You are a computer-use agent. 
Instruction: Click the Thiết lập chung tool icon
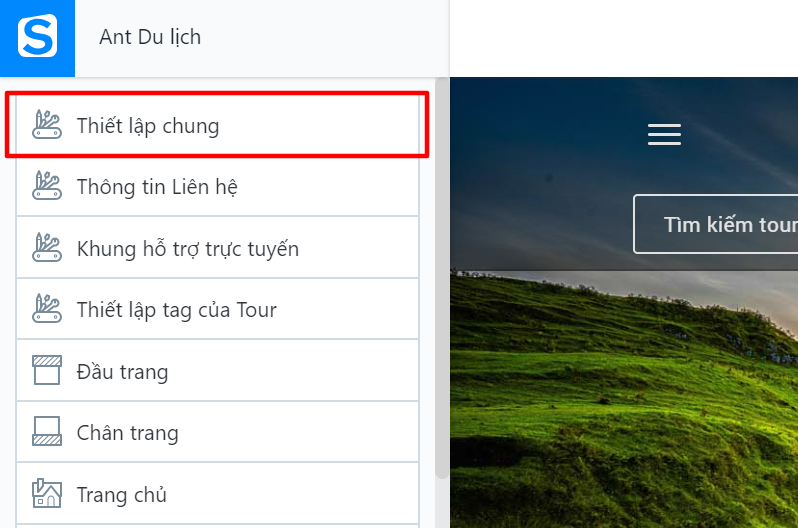47,125
